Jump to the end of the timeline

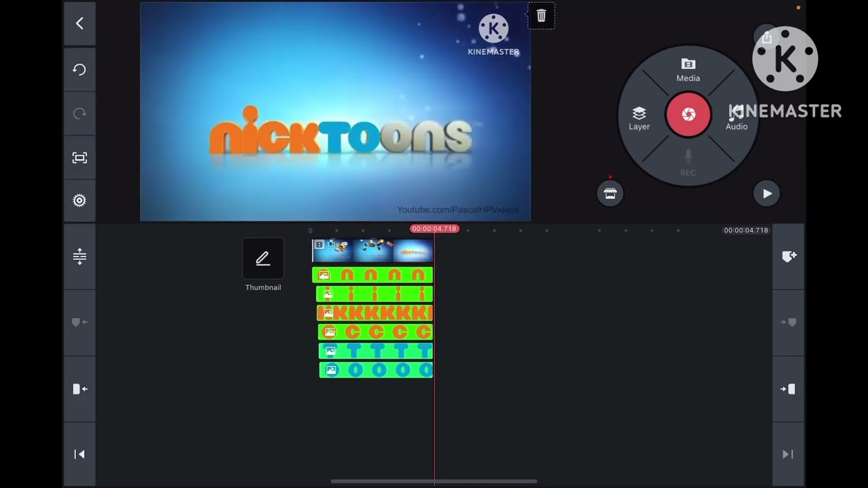click(x=788, y=454)
